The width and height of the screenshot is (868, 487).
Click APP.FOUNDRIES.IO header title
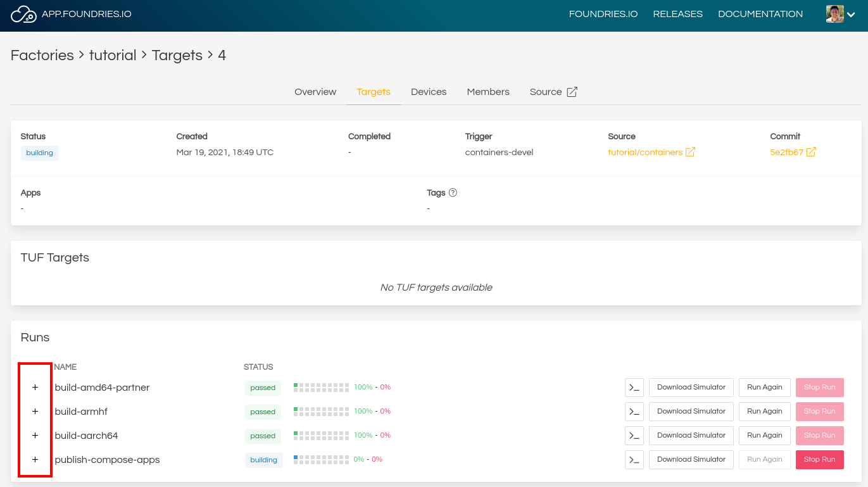tap(87, 14)
